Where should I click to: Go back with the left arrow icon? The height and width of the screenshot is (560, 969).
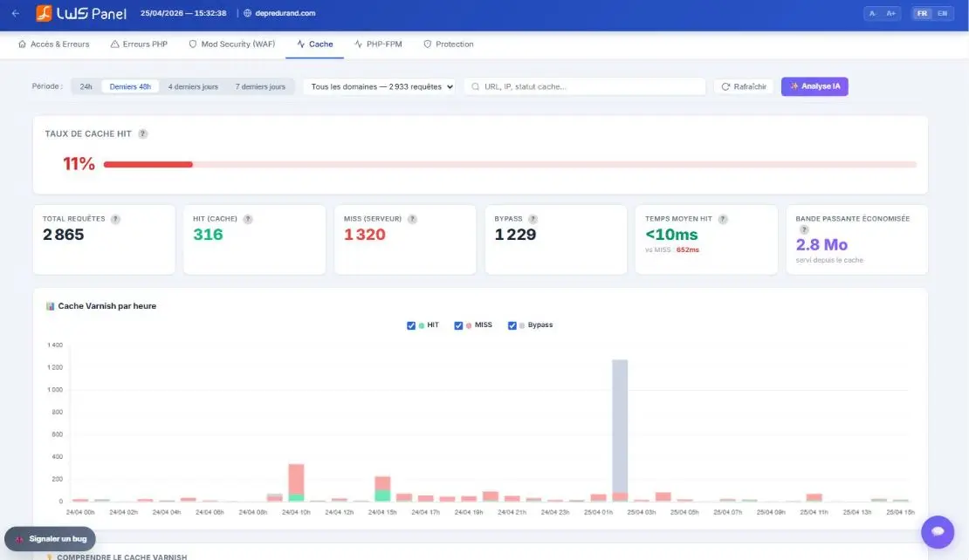[x=16, y=13]
